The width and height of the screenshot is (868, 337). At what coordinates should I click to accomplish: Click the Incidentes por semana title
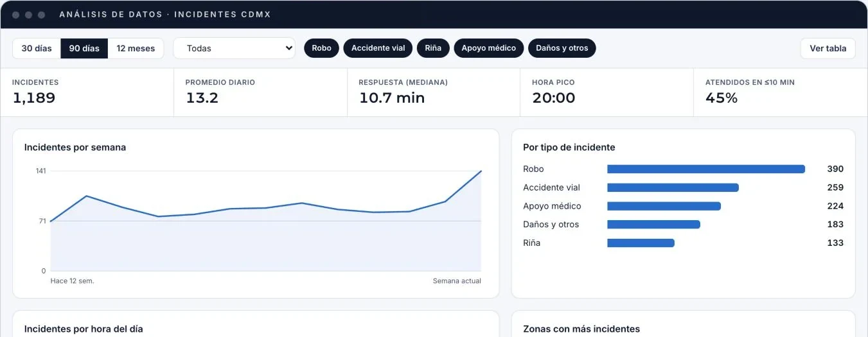coord(75,148)
